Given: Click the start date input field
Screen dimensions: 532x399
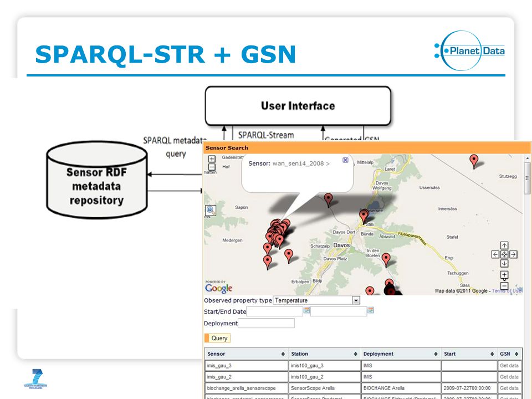Looking at the screenshot, I should point(275,311).
